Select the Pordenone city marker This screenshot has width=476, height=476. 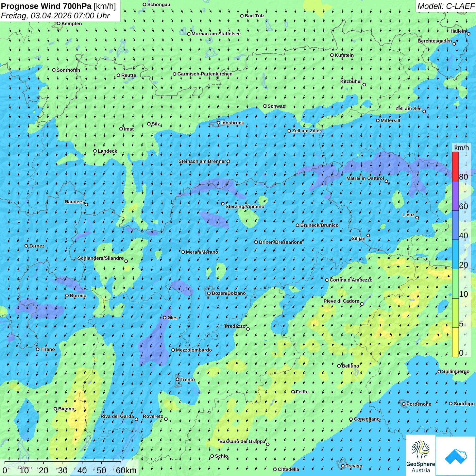click(404, 404)
